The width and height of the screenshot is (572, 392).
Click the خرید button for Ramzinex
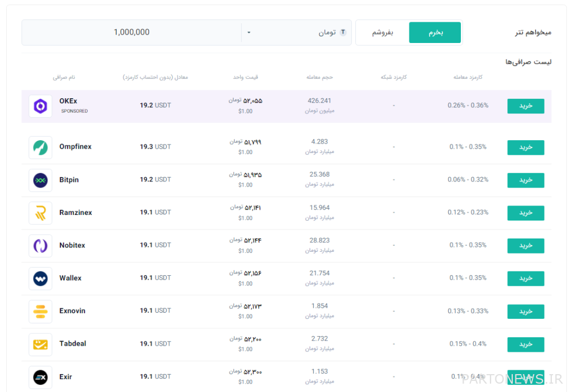click(x=526, y=213)
